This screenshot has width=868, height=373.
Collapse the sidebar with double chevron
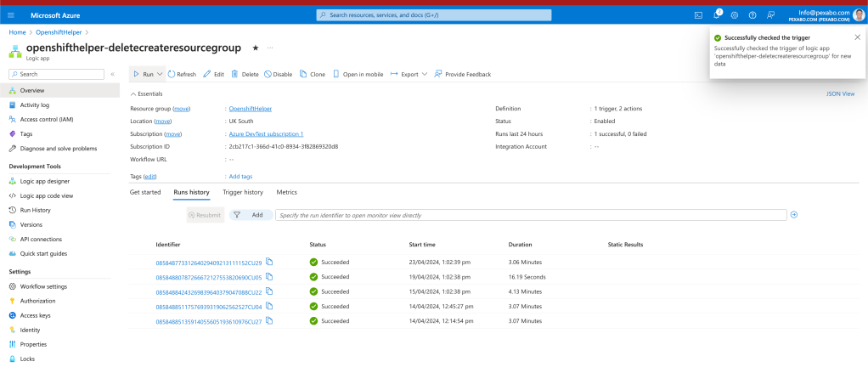pos(112,74)
